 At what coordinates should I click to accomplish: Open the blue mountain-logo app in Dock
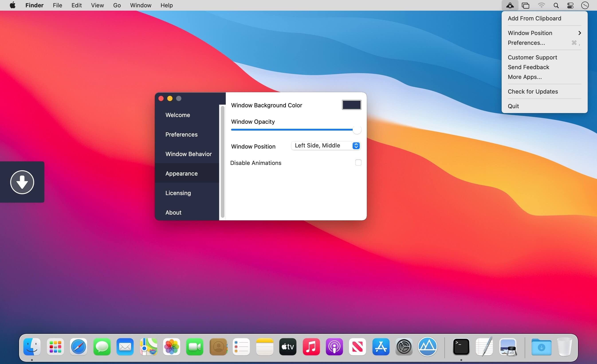tap(427, 347)
